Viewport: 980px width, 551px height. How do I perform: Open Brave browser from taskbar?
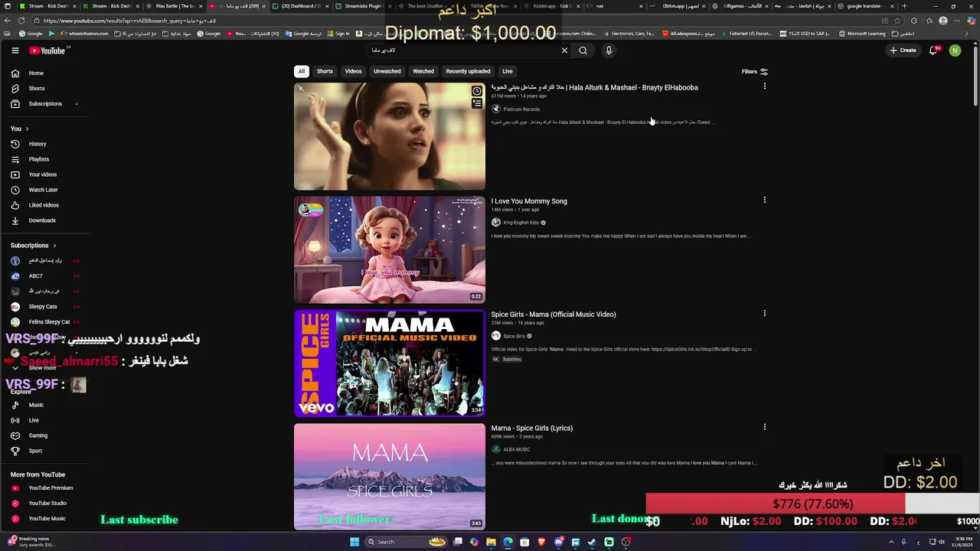click(x=541, y=542)
